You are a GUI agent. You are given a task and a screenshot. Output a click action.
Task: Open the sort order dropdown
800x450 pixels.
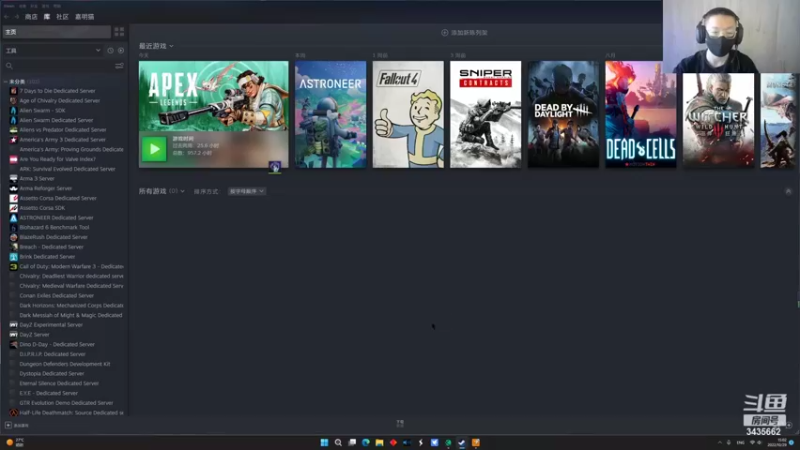coord(246,191)
